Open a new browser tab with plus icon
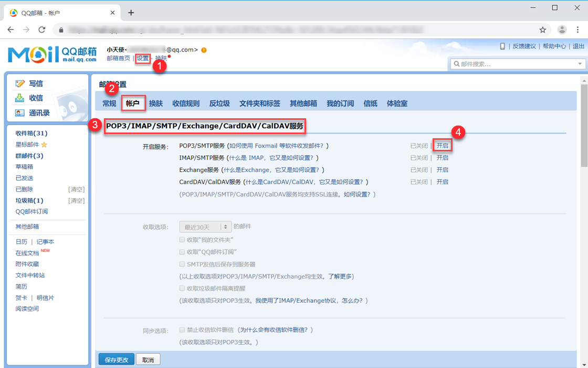588x368 pixels. [131, 13]
